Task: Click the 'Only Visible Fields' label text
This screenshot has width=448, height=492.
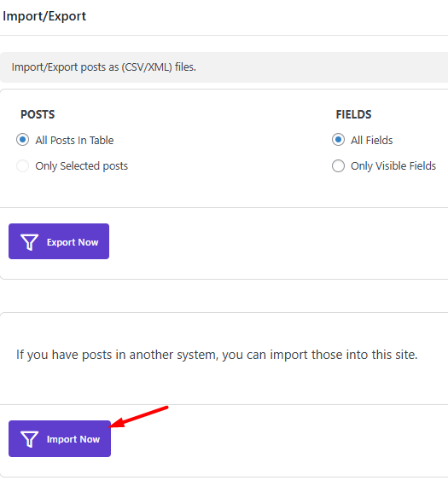Action: 393,166
